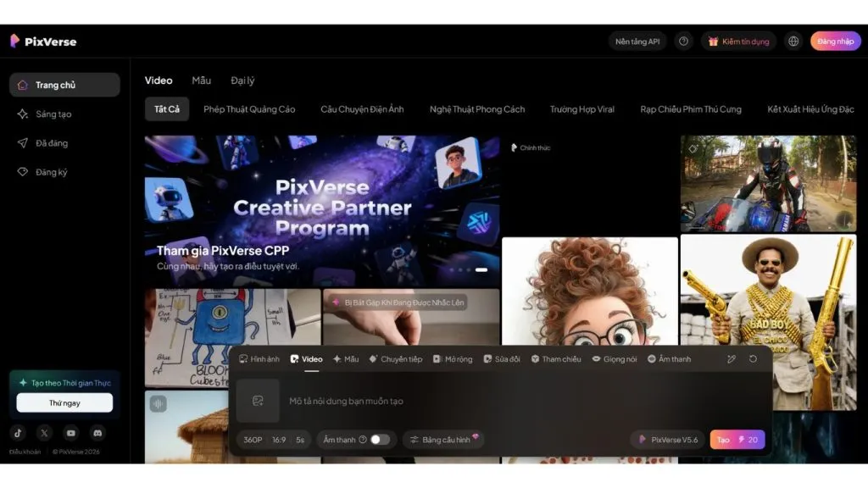Image resolution: width=868 pixels, height=488 pixels.
Task: Switch to the Đại lý tab
Action: [242, 80]
